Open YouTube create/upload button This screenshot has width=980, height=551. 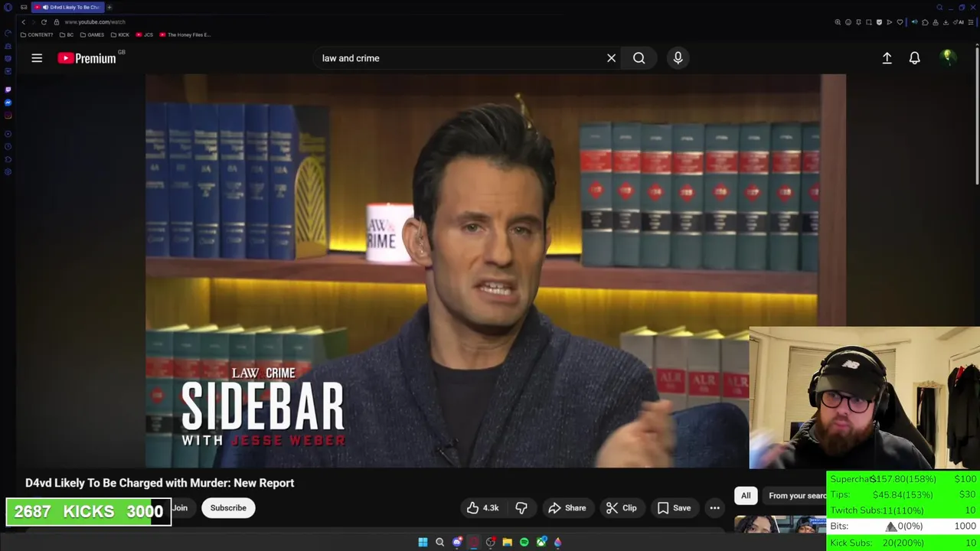887,58
